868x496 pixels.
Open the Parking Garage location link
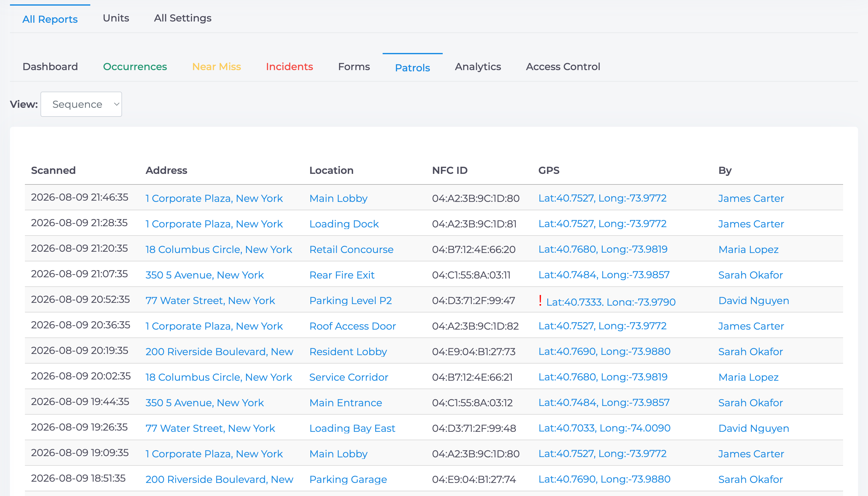point(348,479)
